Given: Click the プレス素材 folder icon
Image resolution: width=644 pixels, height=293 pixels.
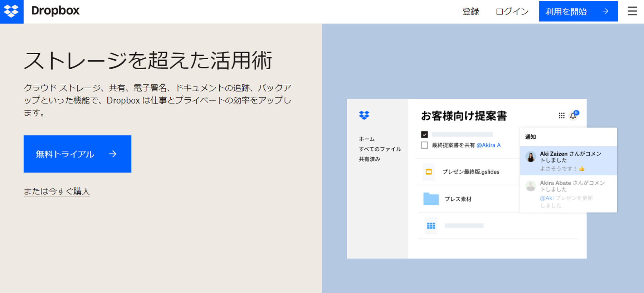Looking at the screenshot, I should click(x=431, y=199).
